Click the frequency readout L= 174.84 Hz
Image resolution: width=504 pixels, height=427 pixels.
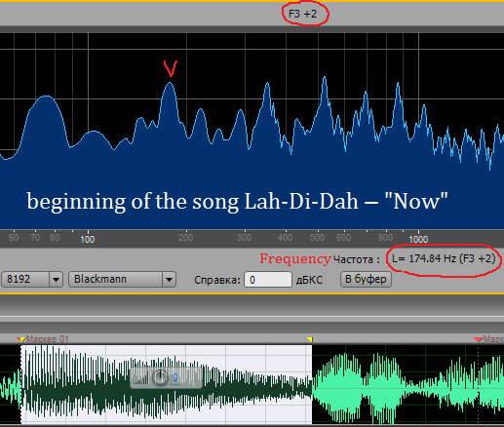pos(444,258)
